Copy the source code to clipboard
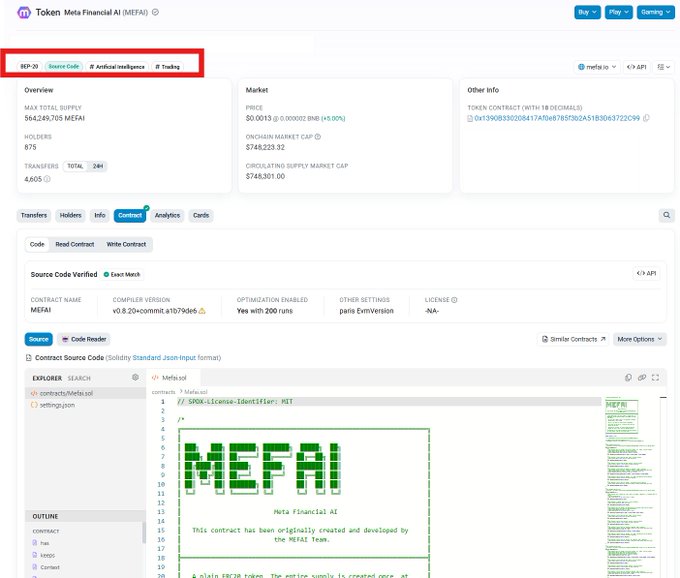Image resolution: width=680 pixels, height=578 pixels. (628, 378)
